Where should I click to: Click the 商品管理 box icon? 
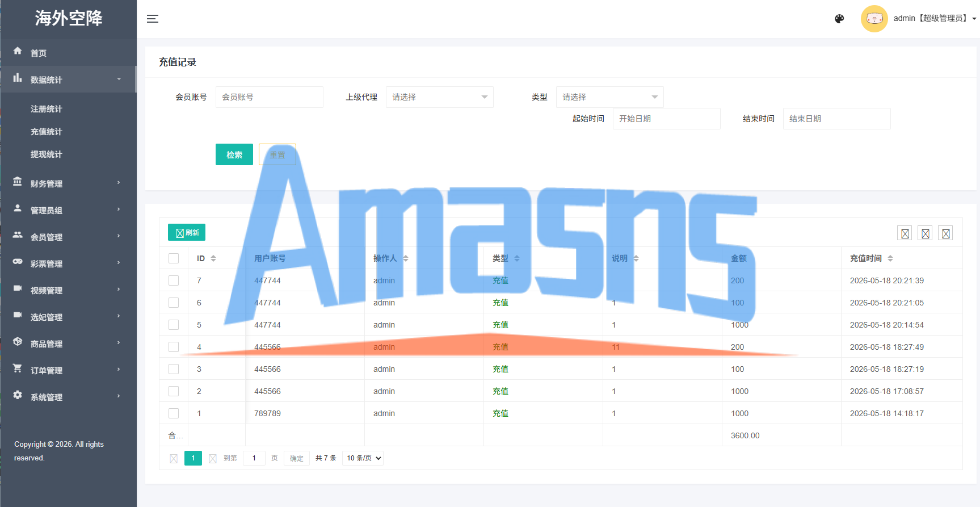pos(18,342)
